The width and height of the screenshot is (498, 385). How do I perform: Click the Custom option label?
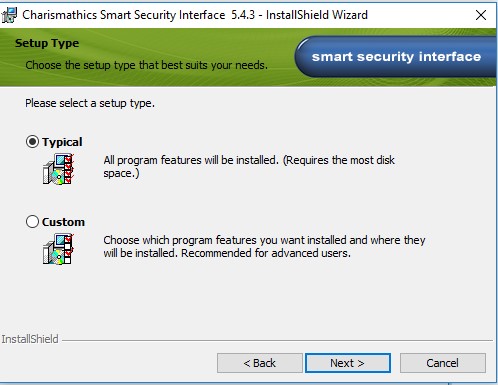pos(63,222)
